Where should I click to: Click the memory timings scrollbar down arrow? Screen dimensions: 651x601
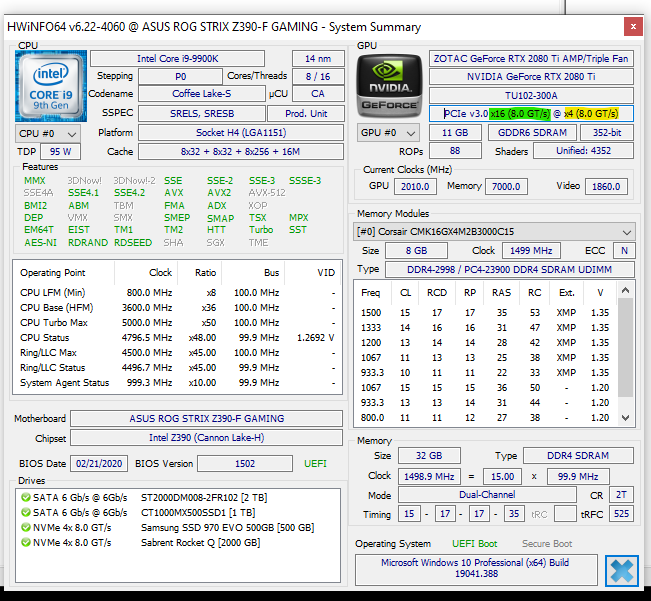tap(626, 418)
